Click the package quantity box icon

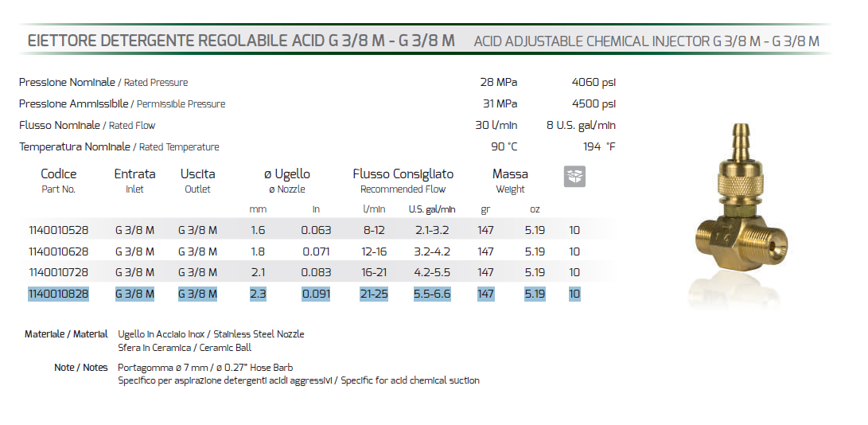574,177
